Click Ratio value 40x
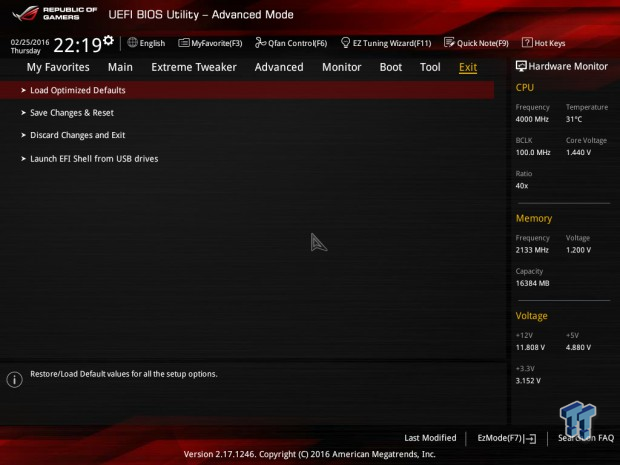620x465 pixels. click(x=522, y=185)
